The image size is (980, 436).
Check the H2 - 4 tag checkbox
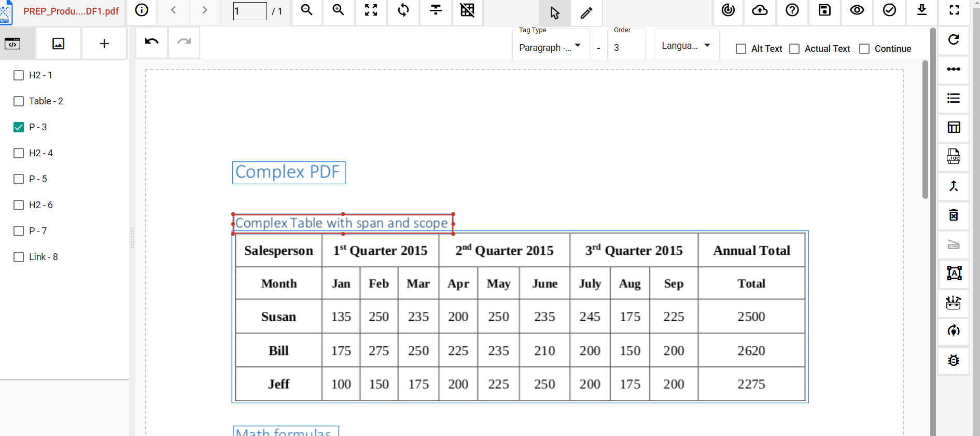point(19,153)
